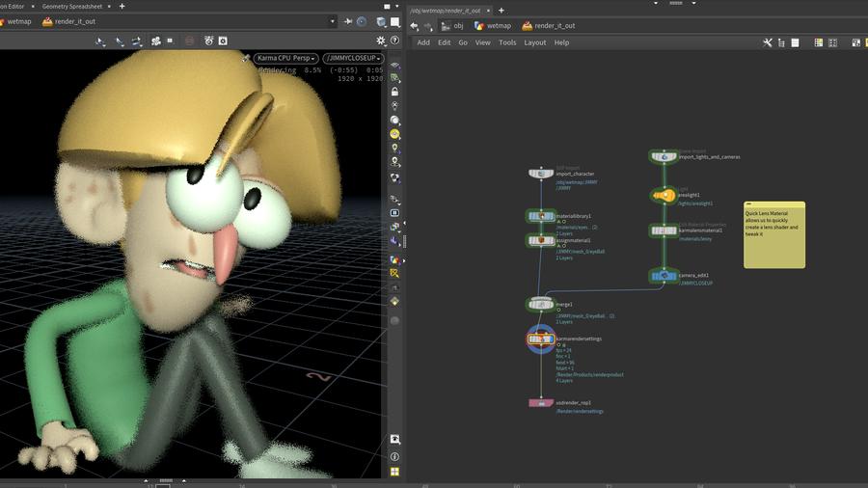Toggle pin on the viewport path bar
This screenshot has height=488, width=868.
[x=347, y=21]
